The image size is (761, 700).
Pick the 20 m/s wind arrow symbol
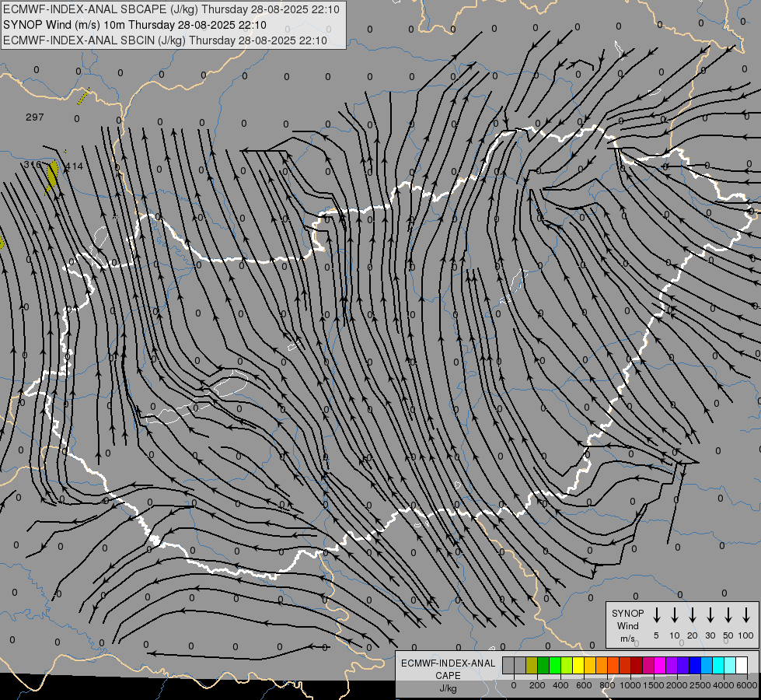[x=692, y=615]
